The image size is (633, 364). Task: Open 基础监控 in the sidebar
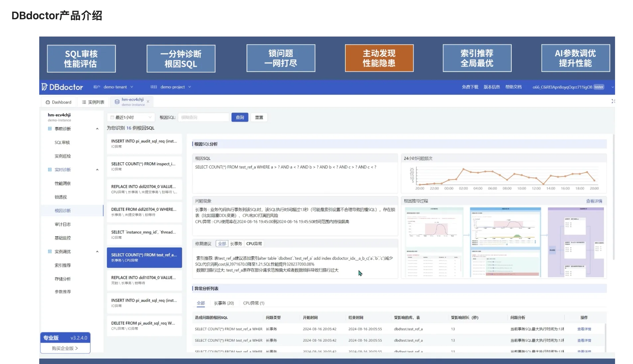[63, 238]
